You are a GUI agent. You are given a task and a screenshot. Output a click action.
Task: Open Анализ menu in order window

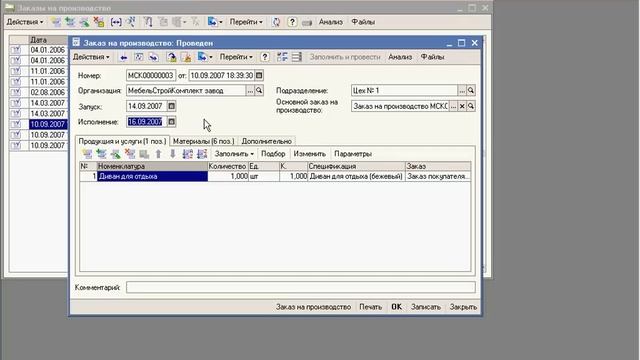click(400, 57)
